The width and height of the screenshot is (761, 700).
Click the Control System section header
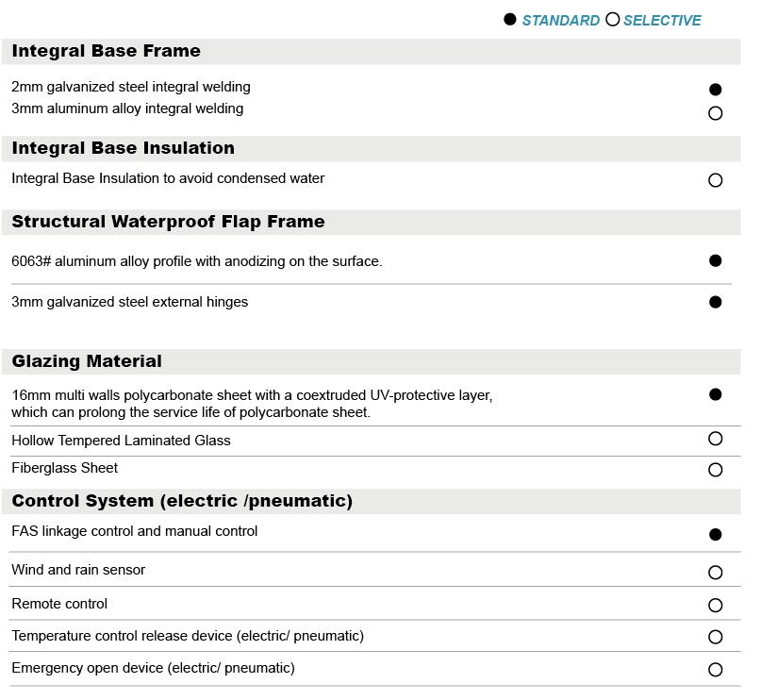pos(182,501)
